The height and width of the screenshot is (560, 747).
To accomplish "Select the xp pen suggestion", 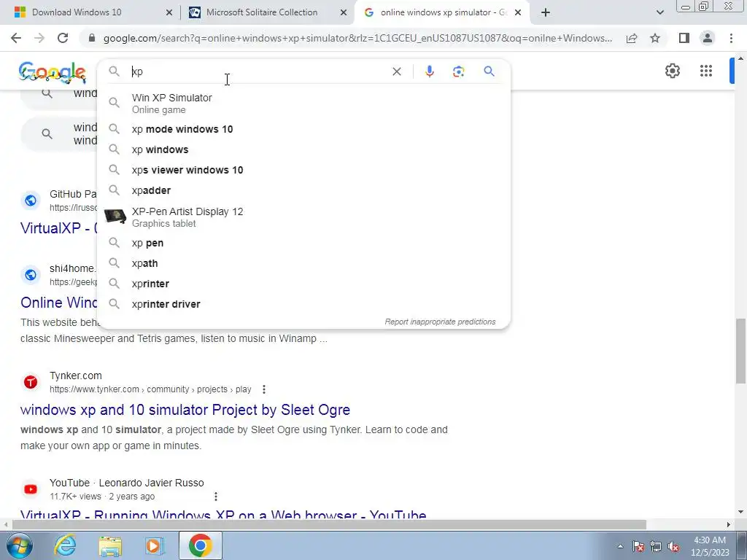I will point(304,243).
